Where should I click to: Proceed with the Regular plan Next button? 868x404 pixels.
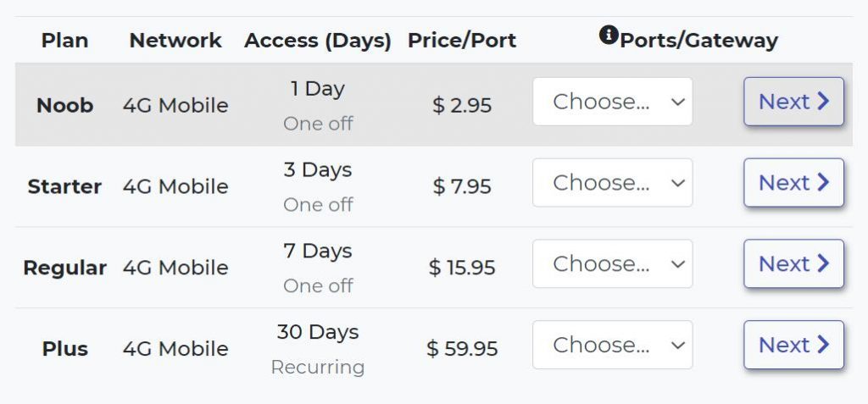click(793, 263)
